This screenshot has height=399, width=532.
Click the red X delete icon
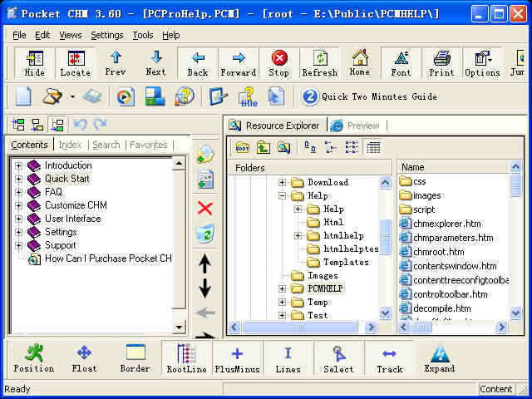pos(205,208)
